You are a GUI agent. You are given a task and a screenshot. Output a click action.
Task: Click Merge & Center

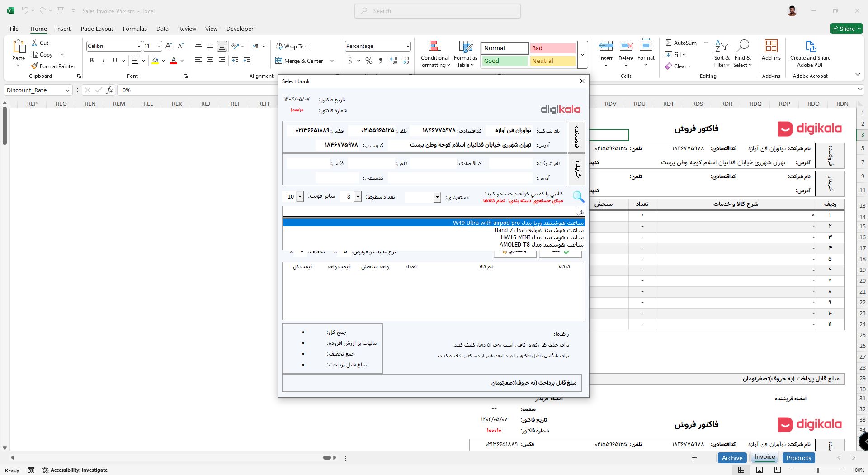pos(299,61)
